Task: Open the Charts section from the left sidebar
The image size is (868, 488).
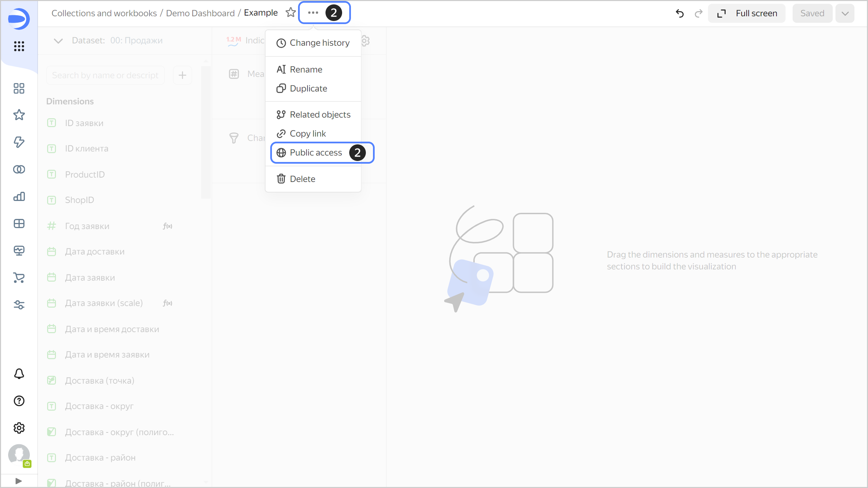Action: pyautogui.click(x=19, y=197)
